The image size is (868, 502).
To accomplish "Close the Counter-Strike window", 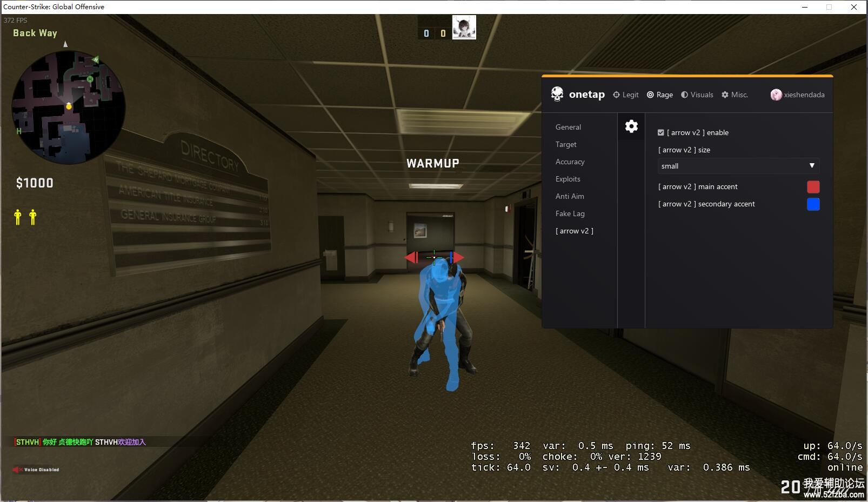I will 854,7.
